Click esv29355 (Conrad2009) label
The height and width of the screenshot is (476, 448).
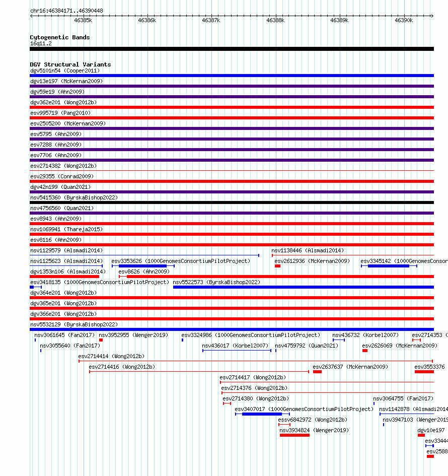point(62,176)
